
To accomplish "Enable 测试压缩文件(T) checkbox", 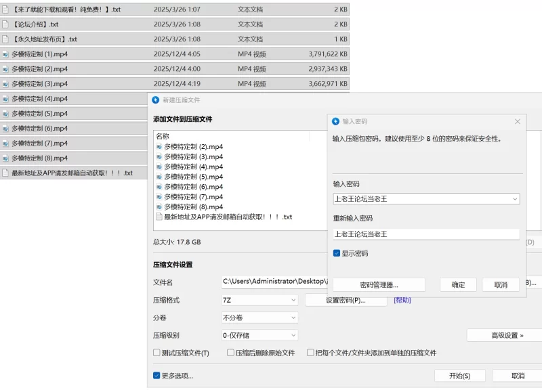I will (x=157, y=353).
